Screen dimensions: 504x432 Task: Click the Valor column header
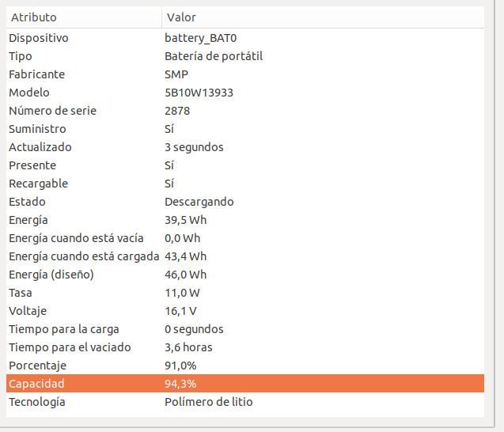pos(323,17)
